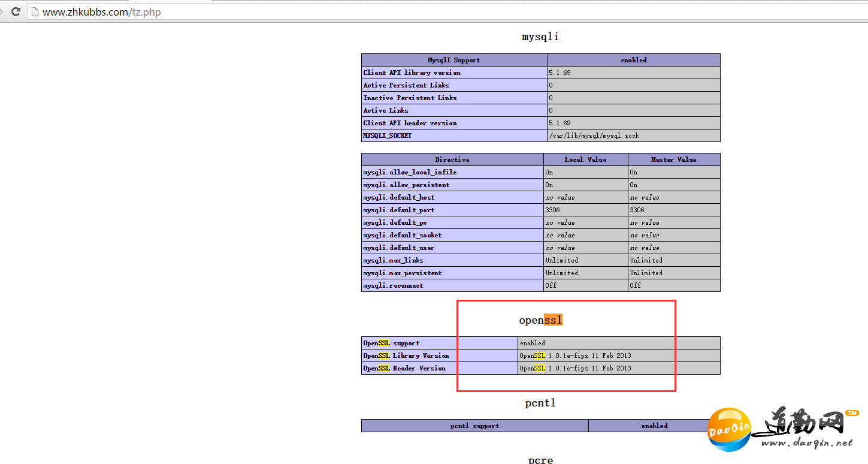Select the Client API library version label
Image resolution: width=868 pixels, height=464 pixels.
(x=412, y=73)
